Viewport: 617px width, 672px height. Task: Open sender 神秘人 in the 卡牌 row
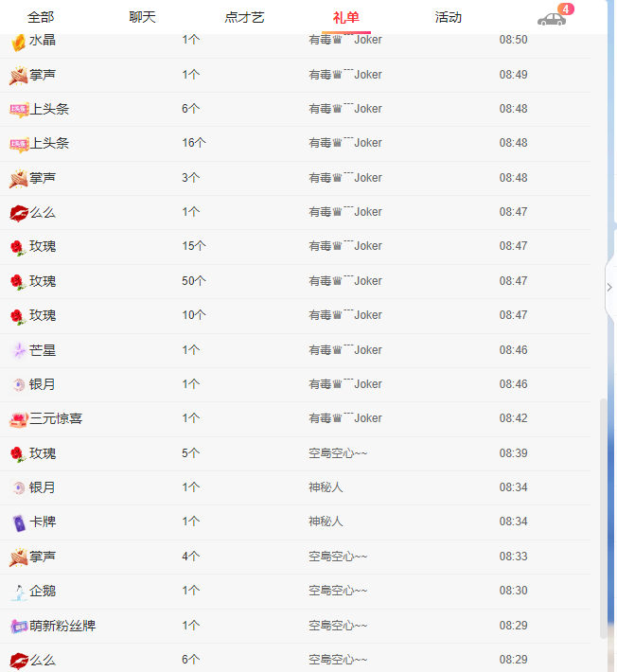[326, 522]
